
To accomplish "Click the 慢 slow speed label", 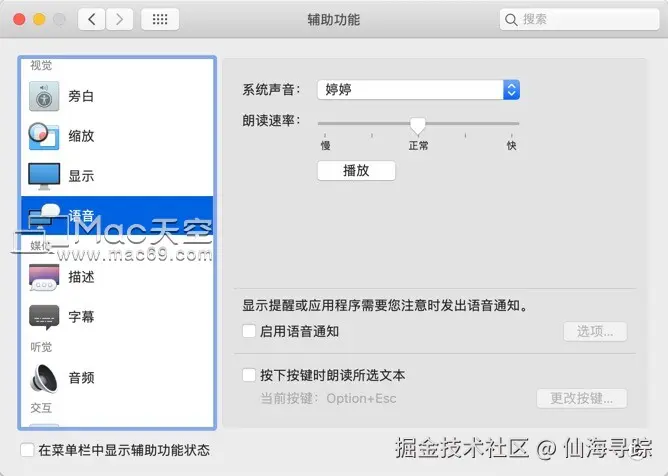I will pos(325,146).
